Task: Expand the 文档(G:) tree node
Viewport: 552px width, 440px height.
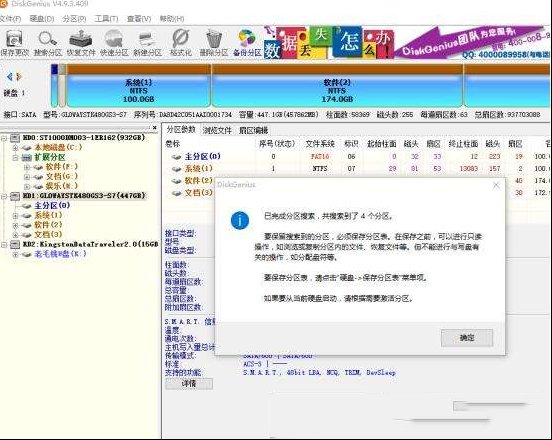Action: click(27, 177)
